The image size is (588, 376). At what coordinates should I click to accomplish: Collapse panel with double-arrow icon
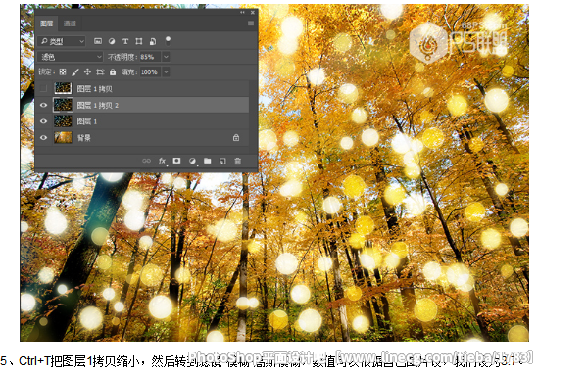(x=242, y=13)
